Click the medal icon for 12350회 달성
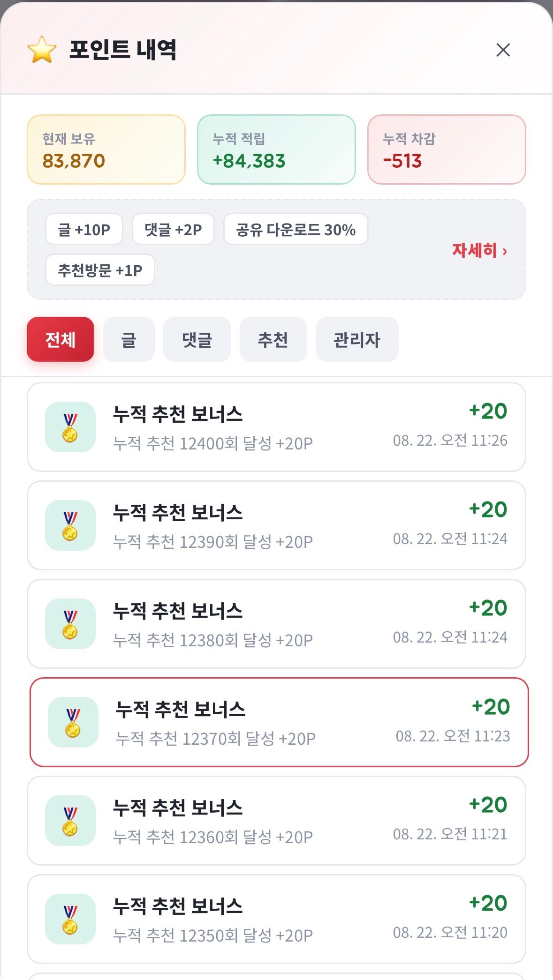 (70, 919)
